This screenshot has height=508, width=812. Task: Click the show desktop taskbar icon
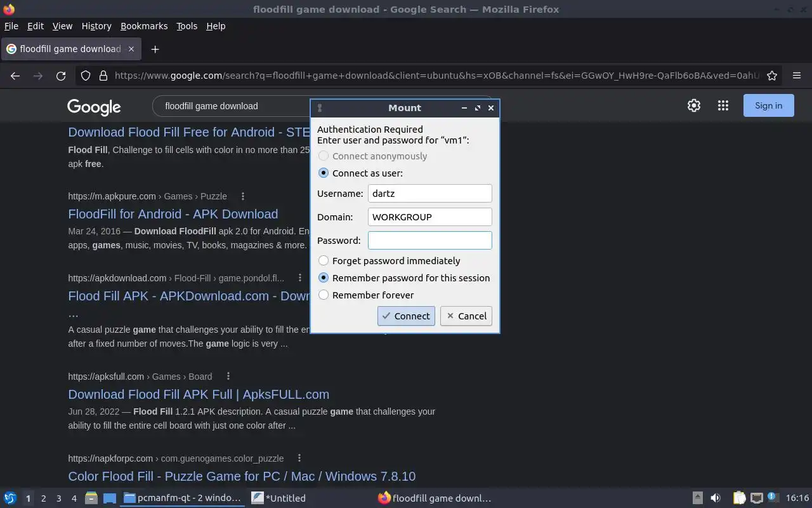(x=109, y=498)
